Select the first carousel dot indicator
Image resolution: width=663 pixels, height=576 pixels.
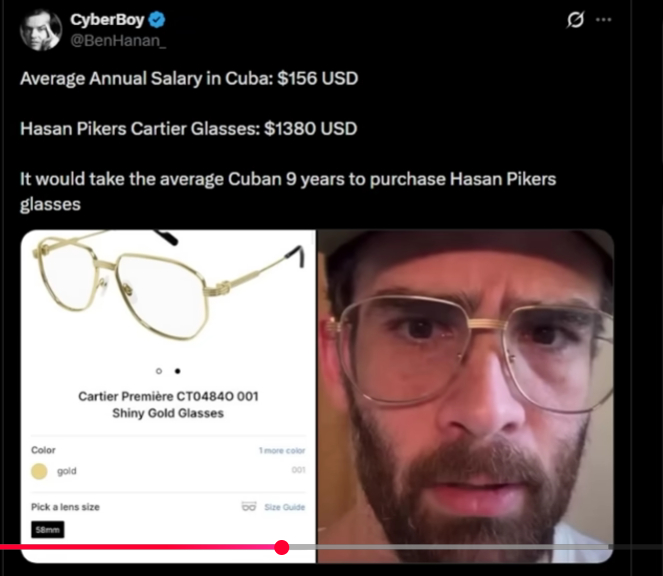tap(159, 371)
